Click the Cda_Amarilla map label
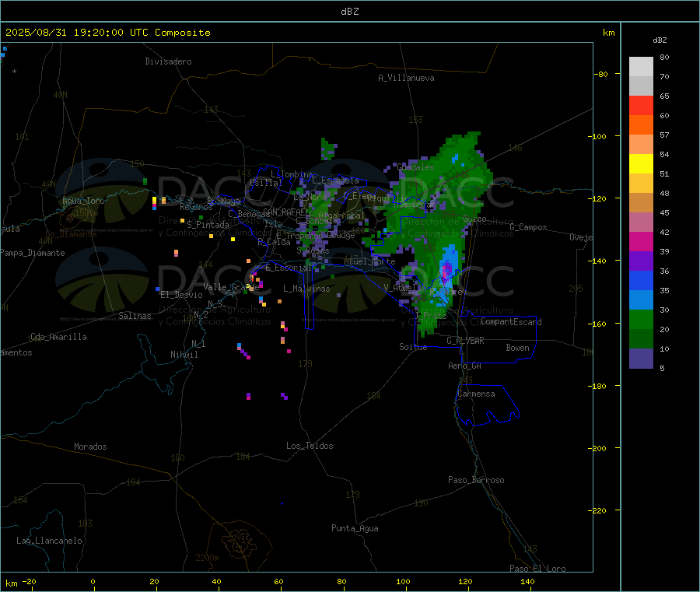This screenshot has height=592, width=700. (58, 337)
